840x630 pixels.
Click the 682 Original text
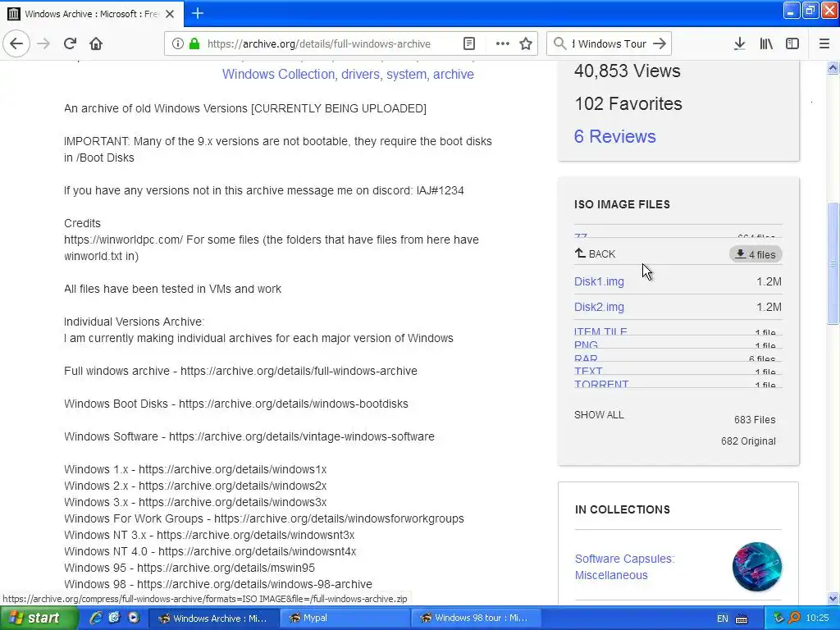tap(748, 441)
